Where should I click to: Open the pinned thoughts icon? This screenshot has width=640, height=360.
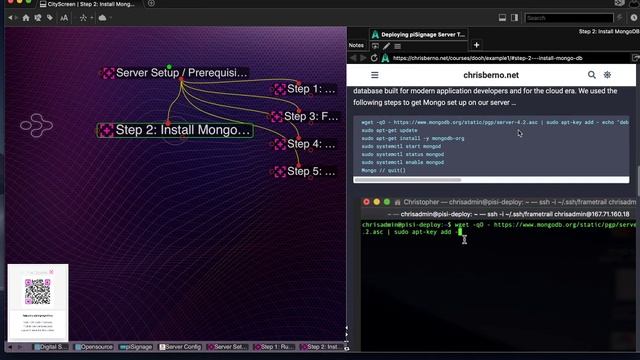coord(38,18)
